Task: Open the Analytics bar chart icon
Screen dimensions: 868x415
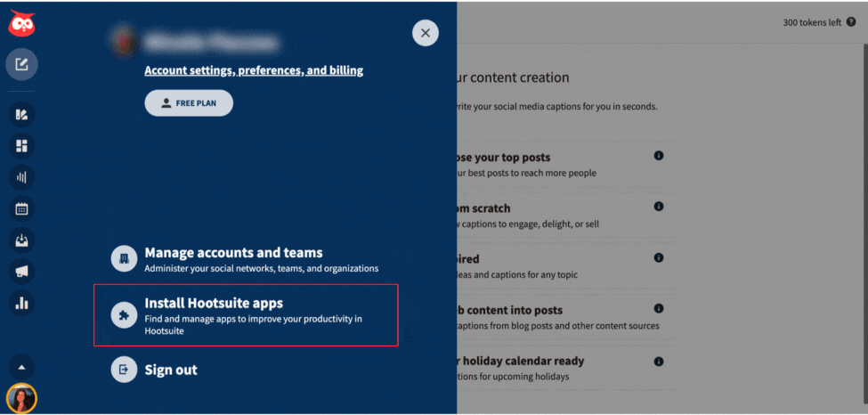Action: coord(22,303)
